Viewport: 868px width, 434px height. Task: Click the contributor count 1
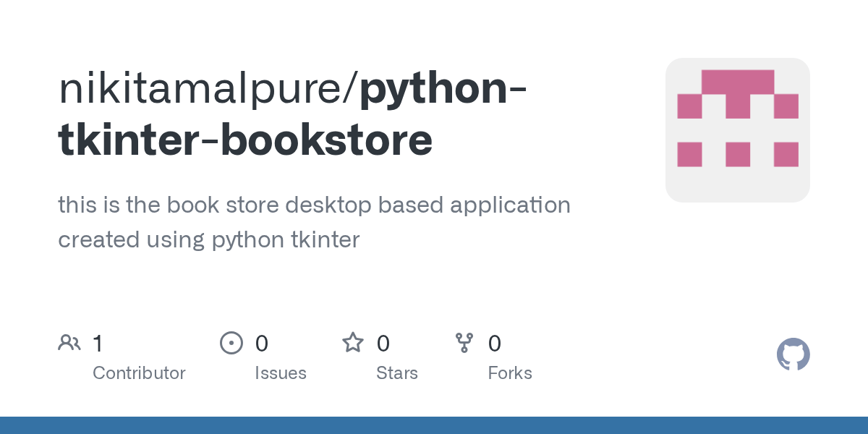[x=98, y=344]
